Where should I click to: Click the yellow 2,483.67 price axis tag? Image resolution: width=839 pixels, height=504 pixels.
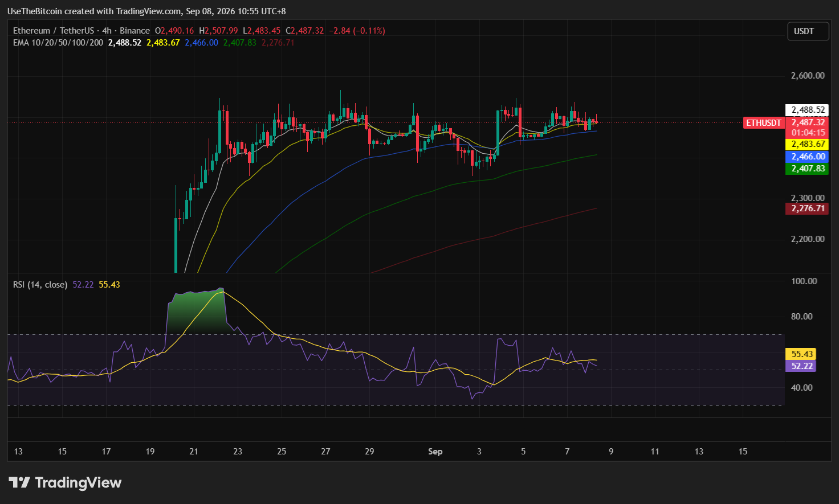coord(808,145)
